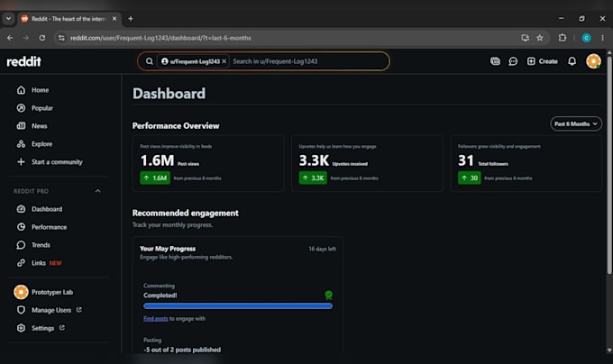The height and width of the screenshot is (364, 613).
Task: Reload the page
Action: click(41, 38)
